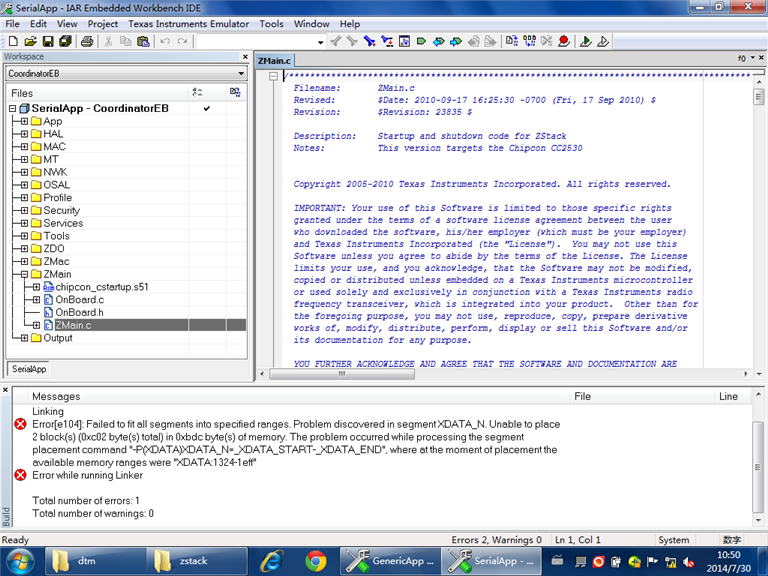Click the Toggle Bookmark green icon

[x=421, y=42]
